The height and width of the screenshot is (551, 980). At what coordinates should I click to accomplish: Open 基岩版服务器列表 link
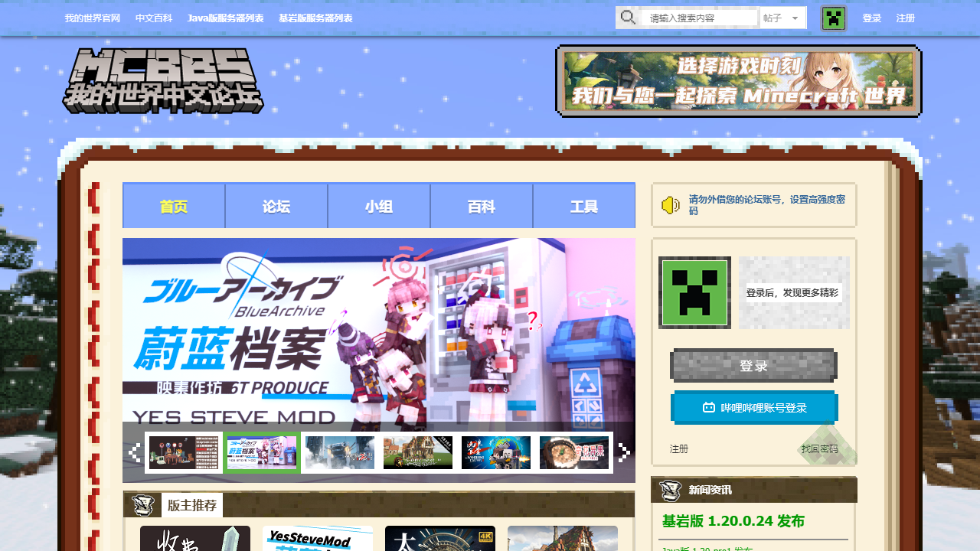point(316,18)
